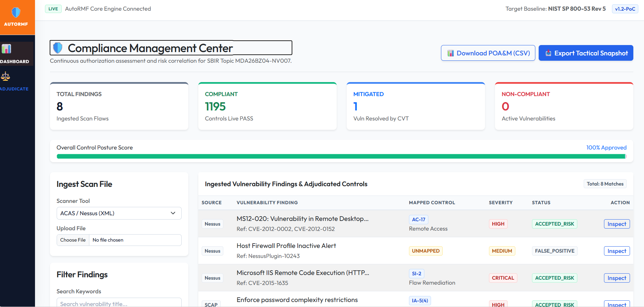This screenshot has width=644, height=307.
Task: Select the MITIGATED card
Action: (x=416, y=106)
